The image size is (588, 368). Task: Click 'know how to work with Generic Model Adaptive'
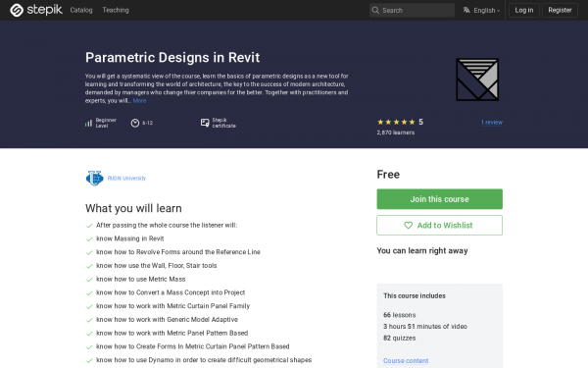(x=167, y=320)
